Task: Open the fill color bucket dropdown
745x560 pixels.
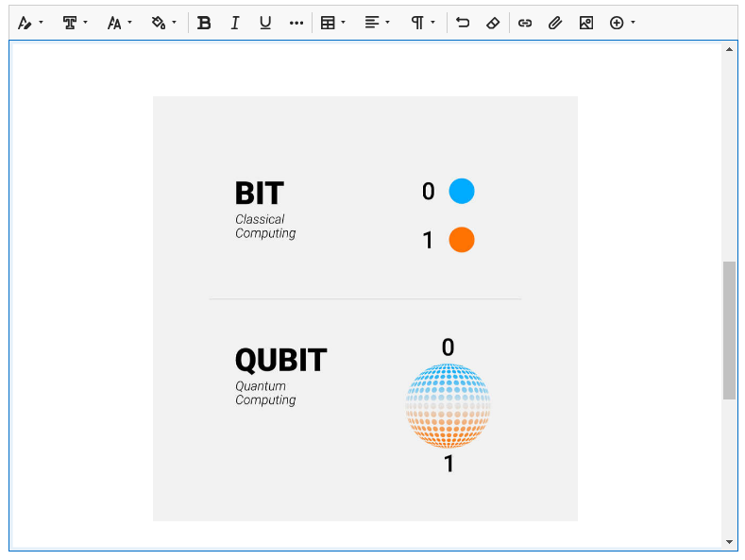Action: coord(163,23)
